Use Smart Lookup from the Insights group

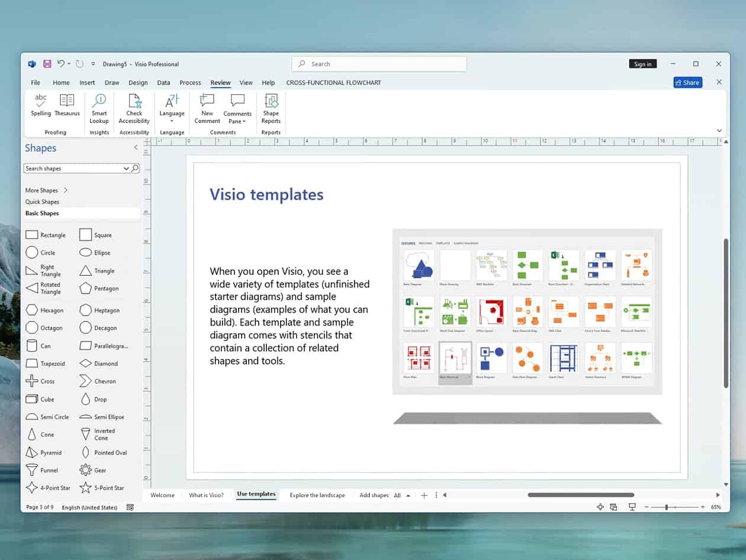click(x=98, y=107)
